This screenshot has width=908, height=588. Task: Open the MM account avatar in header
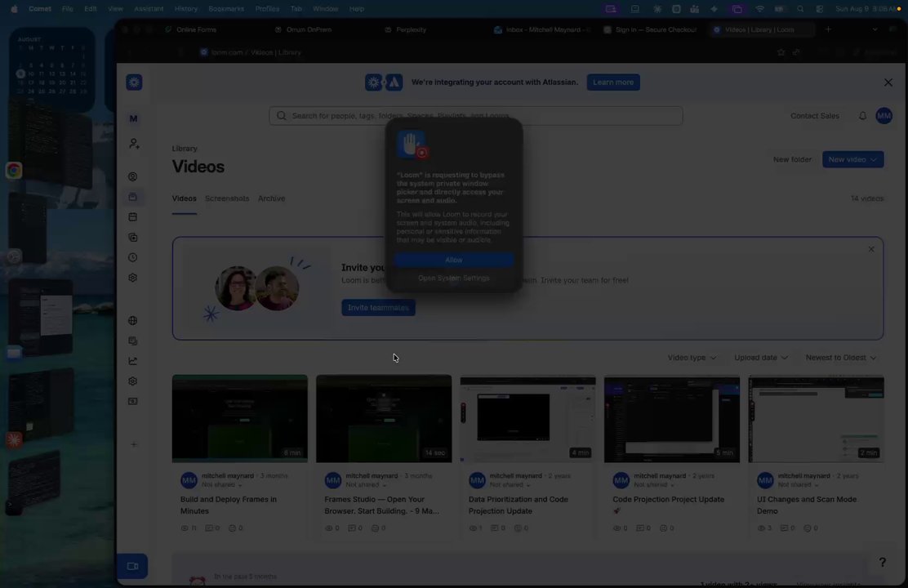click(884, 116)
